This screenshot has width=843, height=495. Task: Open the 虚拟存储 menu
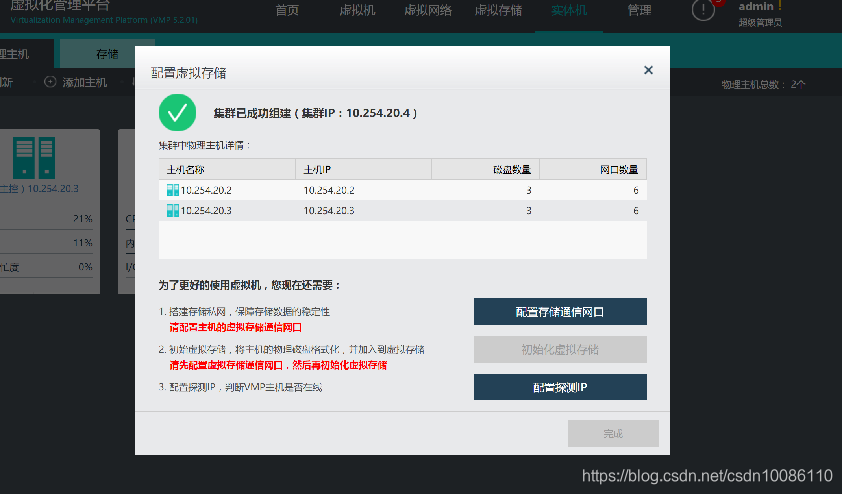pos(498,10)
